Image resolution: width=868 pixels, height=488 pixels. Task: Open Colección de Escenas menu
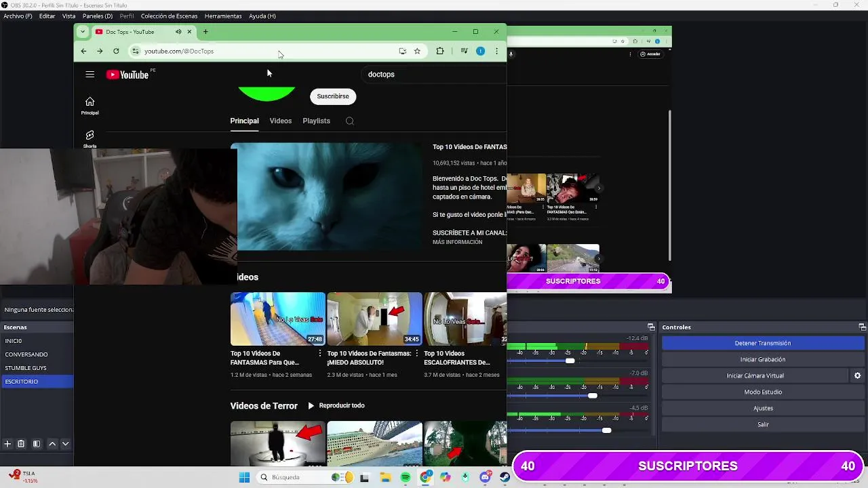[170, 16]
